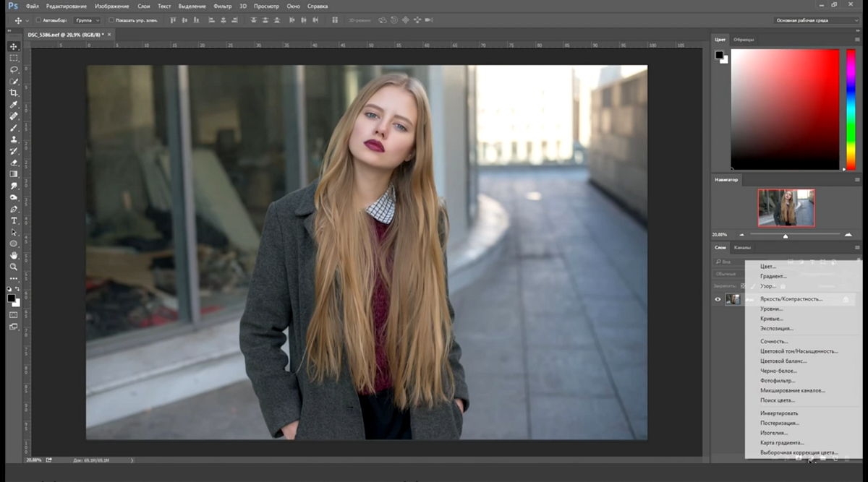Screen dimensions: 868x482
Task: Change screen mode icon at toolbox bottom
Action: point(14,327)
